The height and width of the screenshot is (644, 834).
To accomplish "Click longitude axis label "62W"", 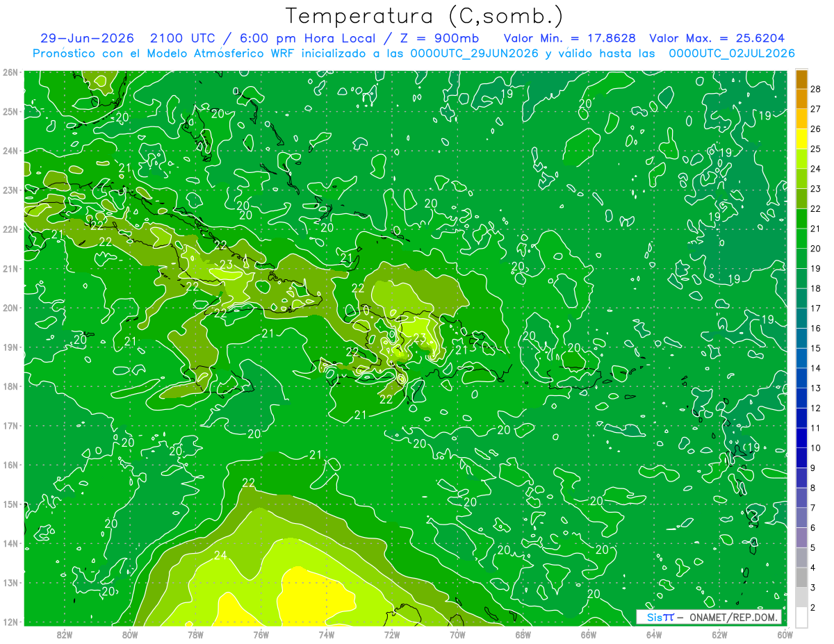I will [719, 634].
